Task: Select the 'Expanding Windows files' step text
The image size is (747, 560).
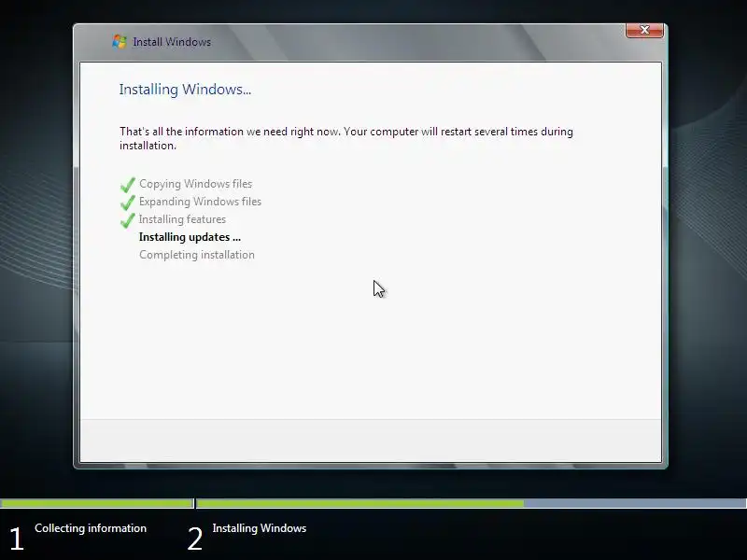Action: pyautogui.click(x=200, y=202)
